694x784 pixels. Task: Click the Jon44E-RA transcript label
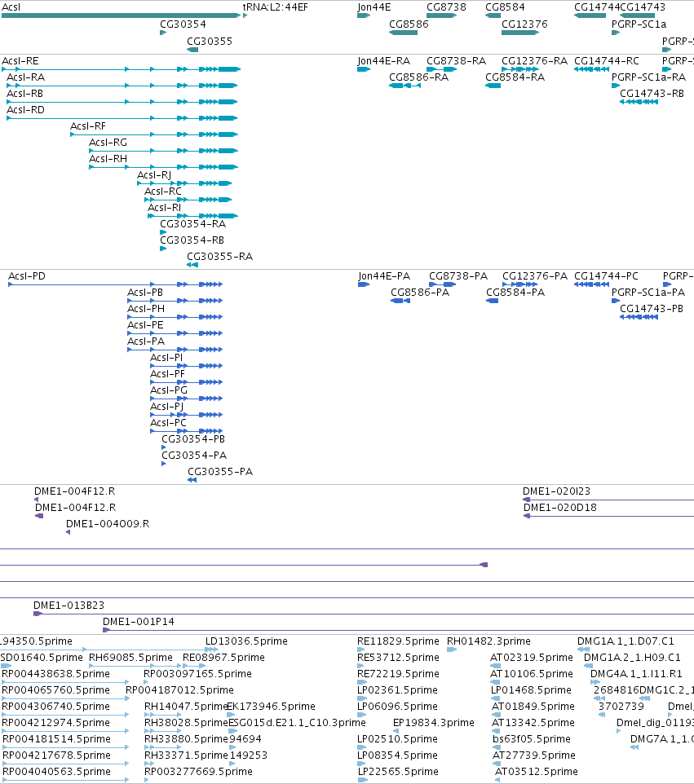click(384, 61)
